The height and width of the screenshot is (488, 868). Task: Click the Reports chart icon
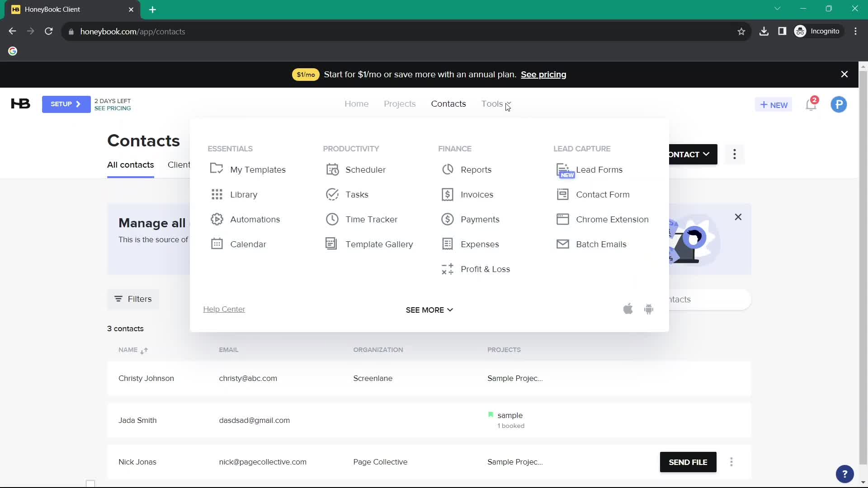448,169
